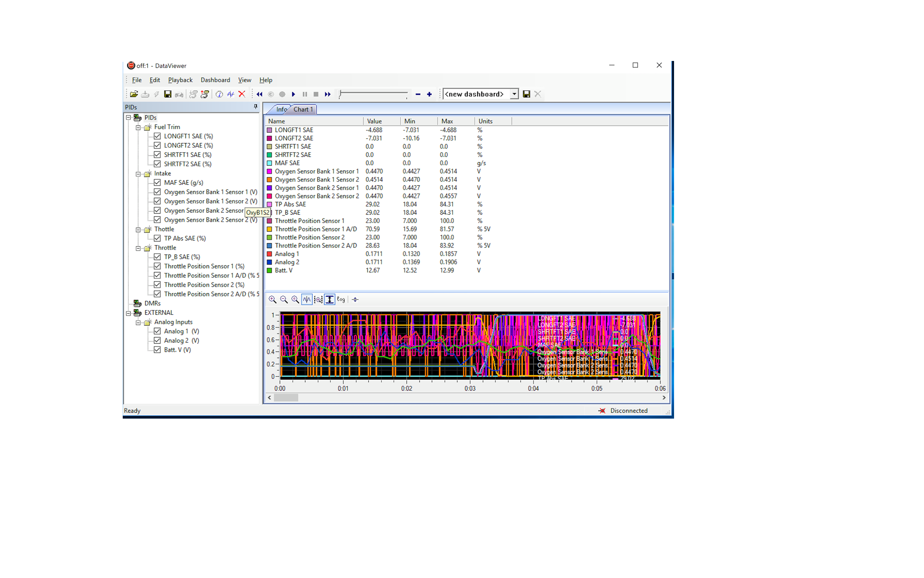Click the chart cursor waveform icon
924x578 pixels.
click(307, 299)
